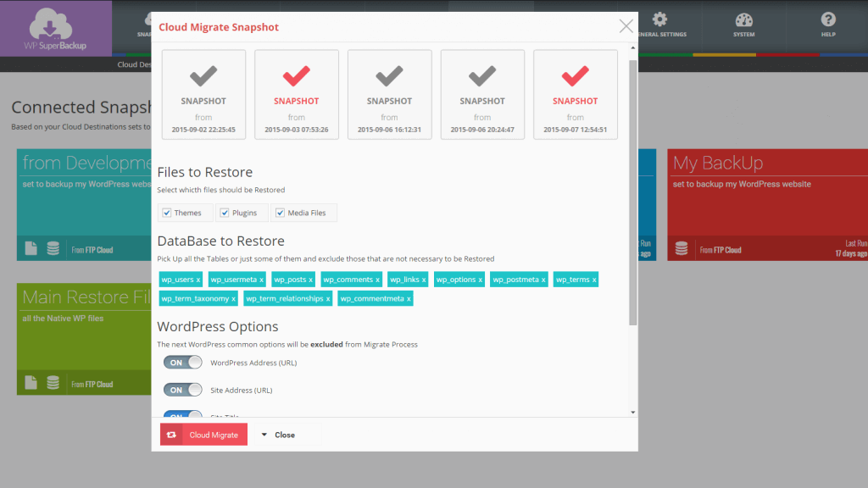
Task: Open the Help question mark icon
Action: 828,20
